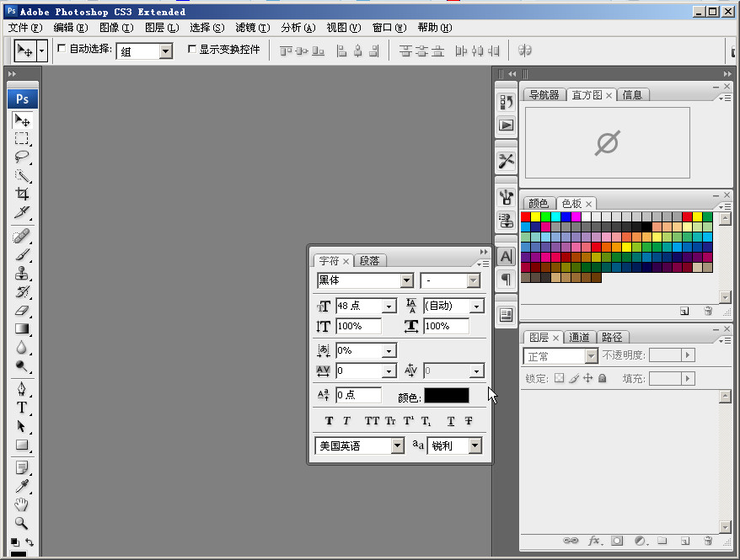Image resolution: width=740 pixels, height=560 pixels.
Task: Switch to the 通道 tab
Action: coord(580,338)
